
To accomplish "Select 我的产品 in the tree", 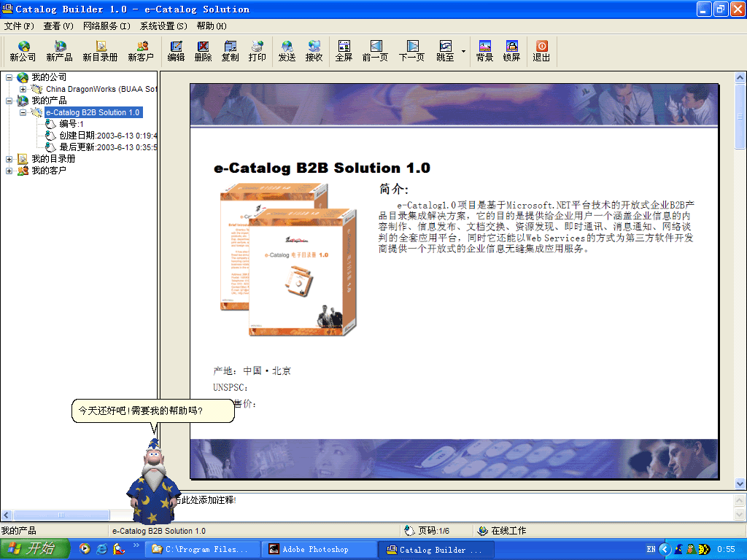I will (x=49, y=101).
